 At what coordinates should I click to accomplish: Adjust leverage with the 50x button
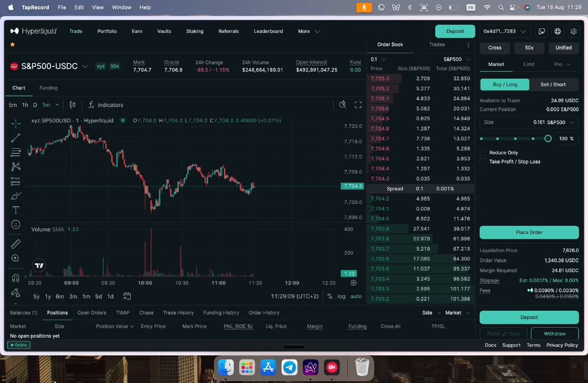(529, 48)
